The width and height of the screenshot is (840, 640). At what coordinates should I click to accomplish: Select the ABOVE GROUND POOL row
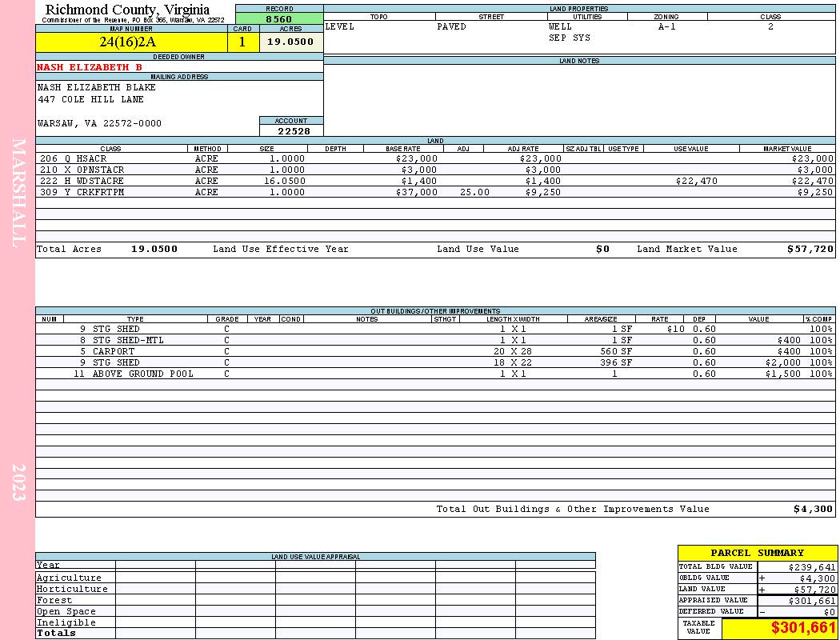coord(435,374)
